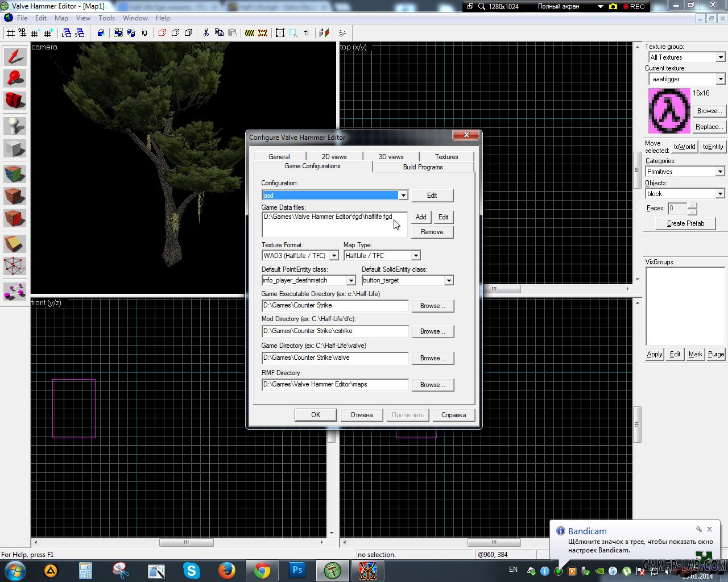Select the Clipping tool

pos(15,244)
